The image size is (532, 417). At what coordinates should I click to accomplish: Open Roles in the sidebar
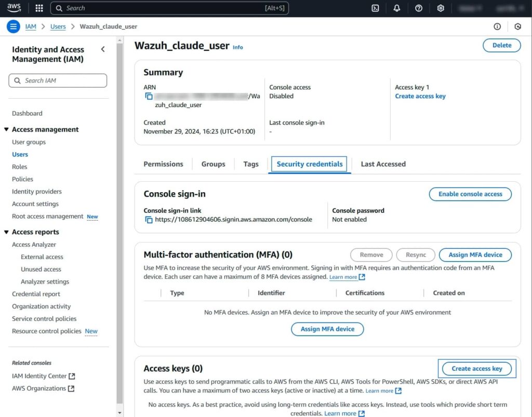[20, 167]
